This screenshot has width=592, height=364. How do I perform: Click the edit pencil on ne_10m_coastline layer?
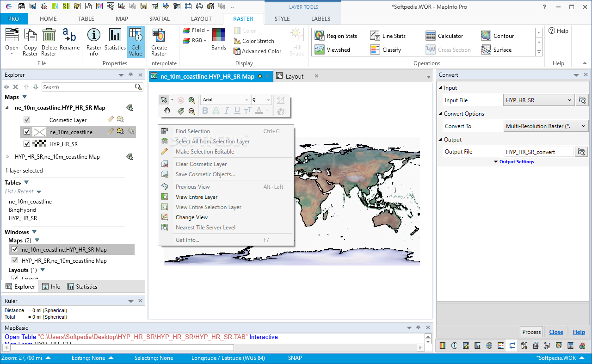(111, 131)
